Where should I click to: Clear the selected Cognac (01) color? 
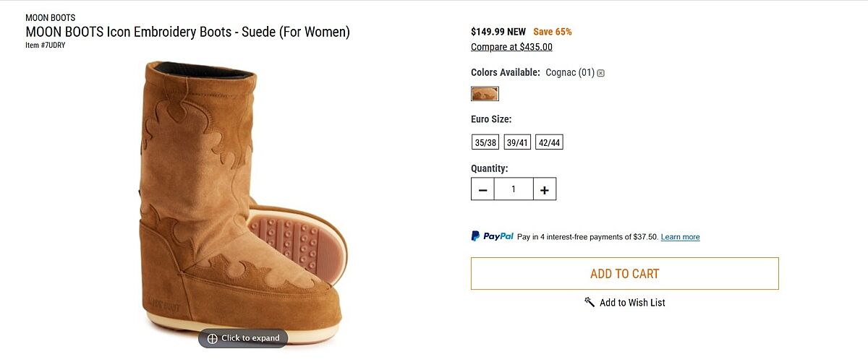click(x=600, y=73)
